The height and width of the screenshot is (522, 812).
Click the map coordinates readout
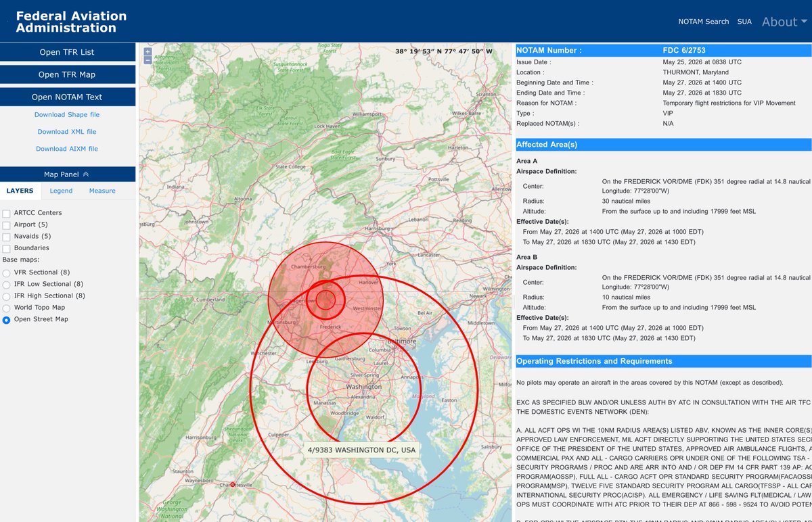click(x=444, y=51)
